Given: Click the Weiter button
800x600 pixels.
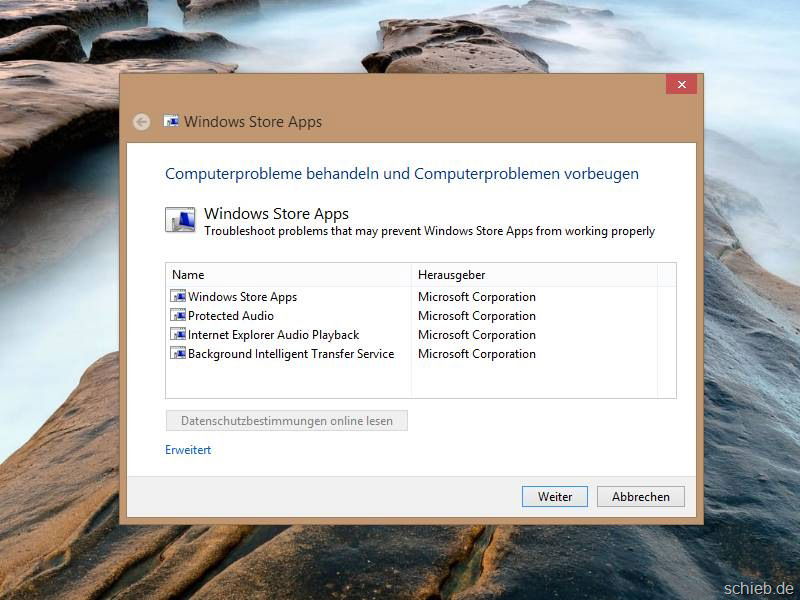Looking at the screenshot, I should (555, 496).
